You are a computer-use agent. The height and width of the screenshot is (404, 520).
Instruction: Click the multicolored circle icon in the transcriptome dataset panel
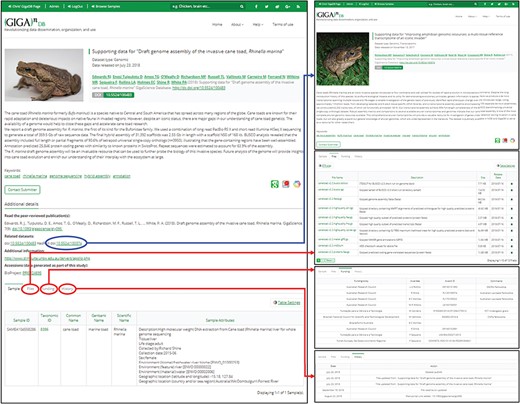click(512, 141)
